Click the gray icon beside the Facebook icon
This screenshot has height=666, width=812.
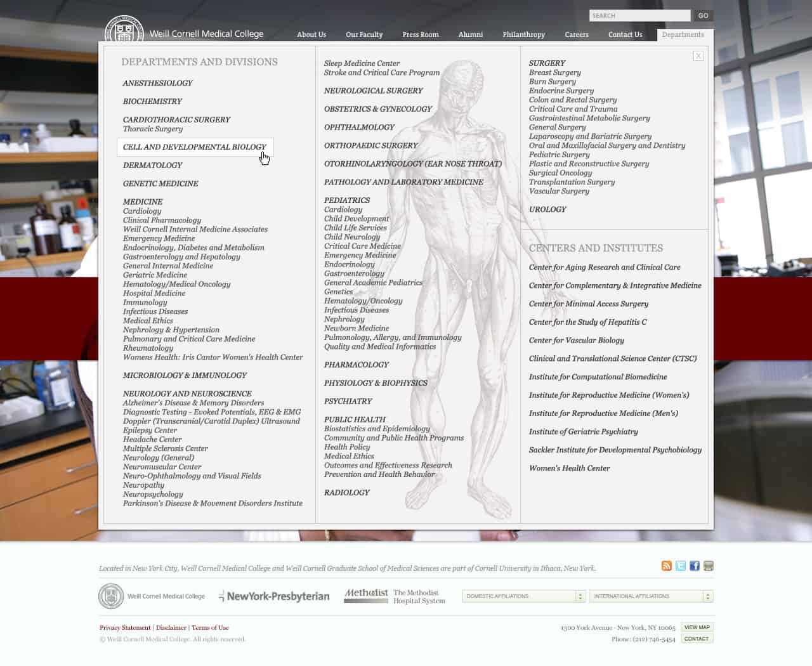coord(709,566)
